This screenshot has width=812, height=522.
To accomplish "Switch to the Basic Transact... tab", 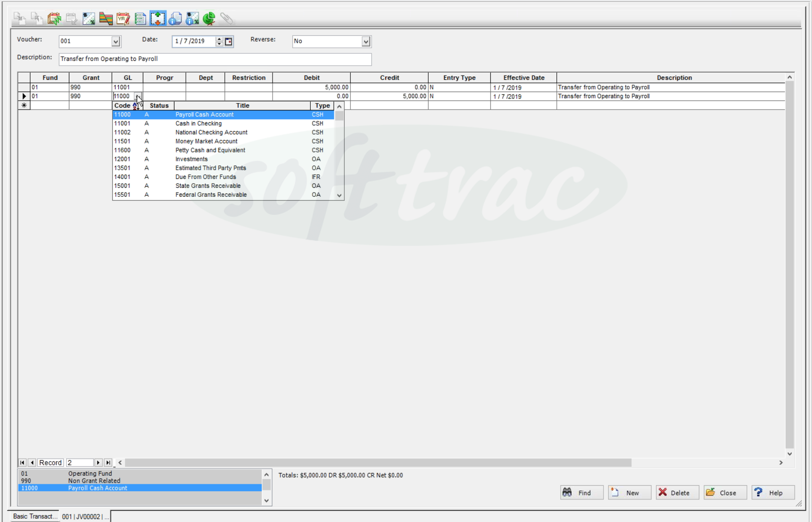I will pos(34,516).
